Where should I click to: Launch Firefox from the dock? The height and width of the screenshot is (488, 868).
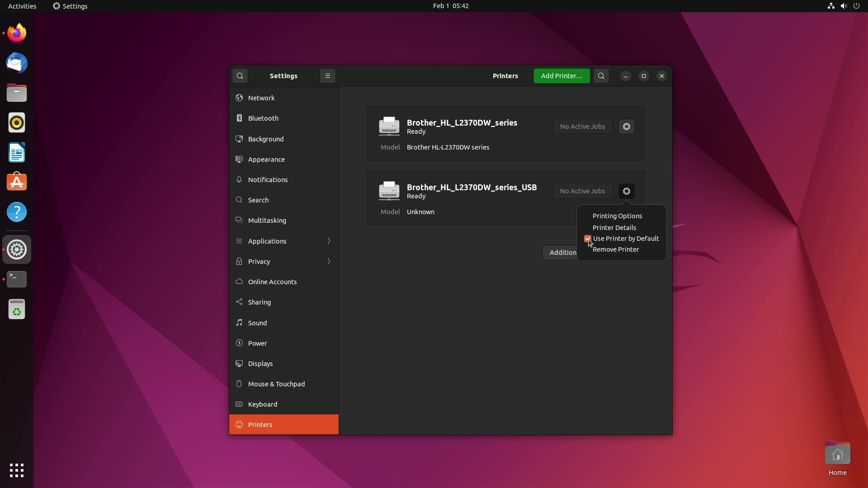coord(17,33)
